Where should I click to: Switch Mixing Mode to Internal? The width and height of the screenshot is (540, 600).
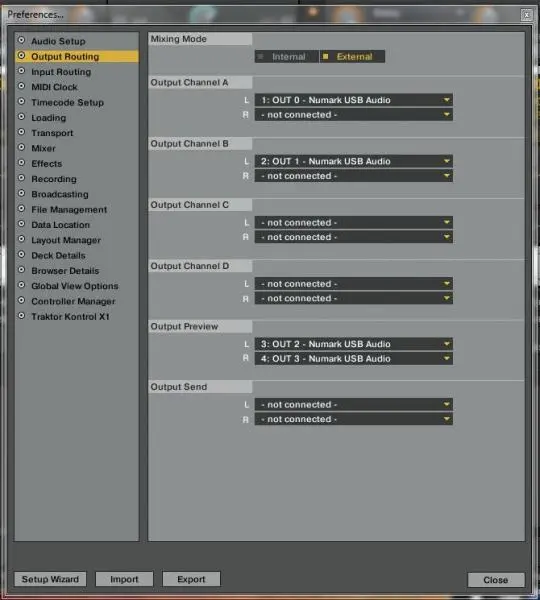[286, 57]
